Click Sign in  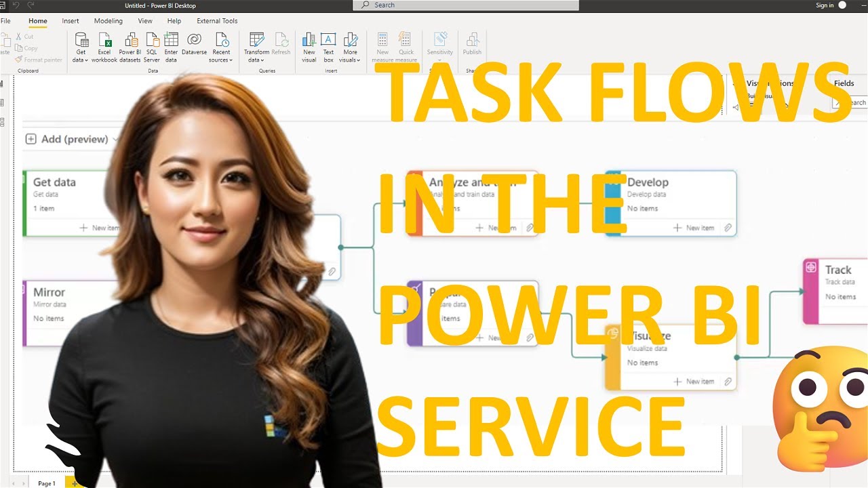(825, 5)
